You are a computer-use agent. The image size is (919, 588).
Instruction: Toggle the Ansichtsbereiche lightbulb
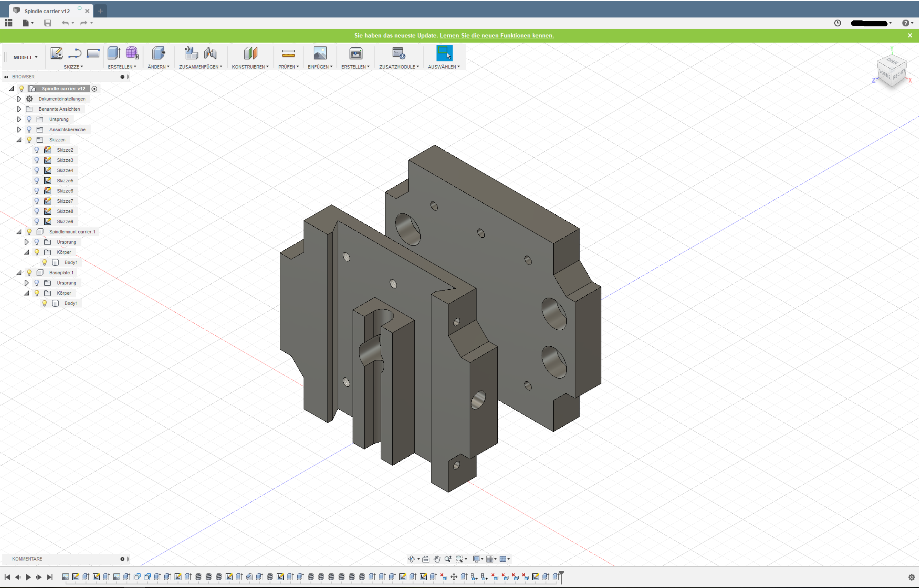coord(29,129)
